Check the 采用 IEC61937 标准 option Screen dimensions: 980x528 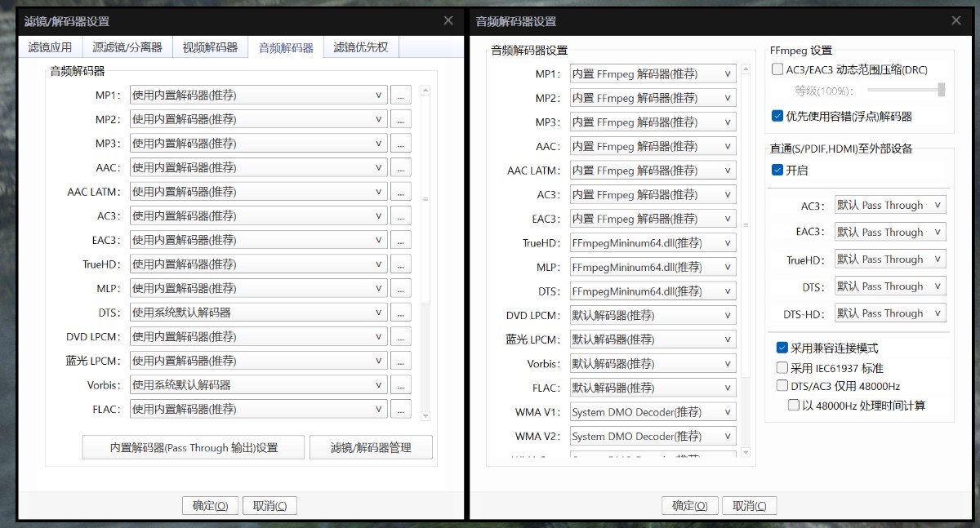pyautogui.click(x=782, y=368)
